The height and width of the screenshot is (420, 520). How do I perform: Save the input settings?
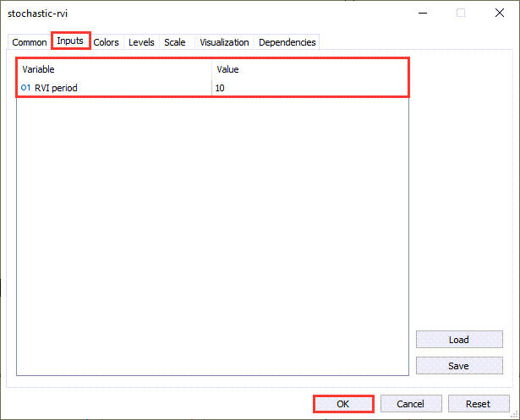pos(459,366)
